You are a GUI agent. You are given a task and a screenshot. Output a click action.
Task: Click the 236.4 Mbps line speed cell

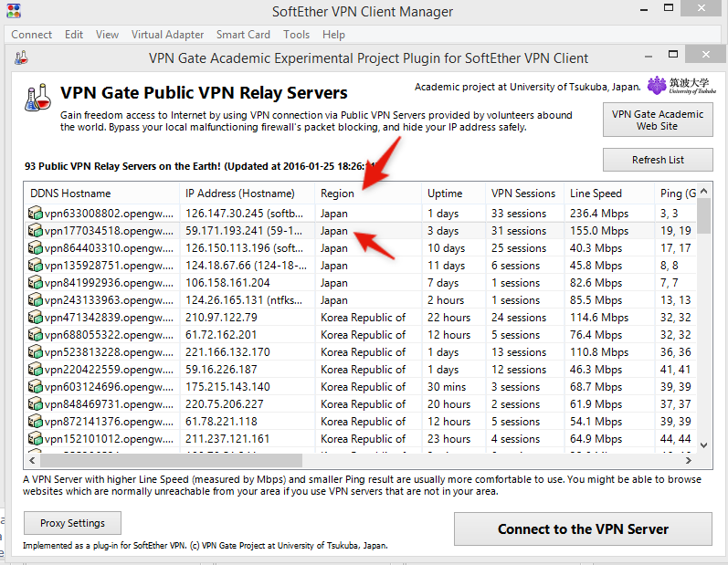[599, 214]
